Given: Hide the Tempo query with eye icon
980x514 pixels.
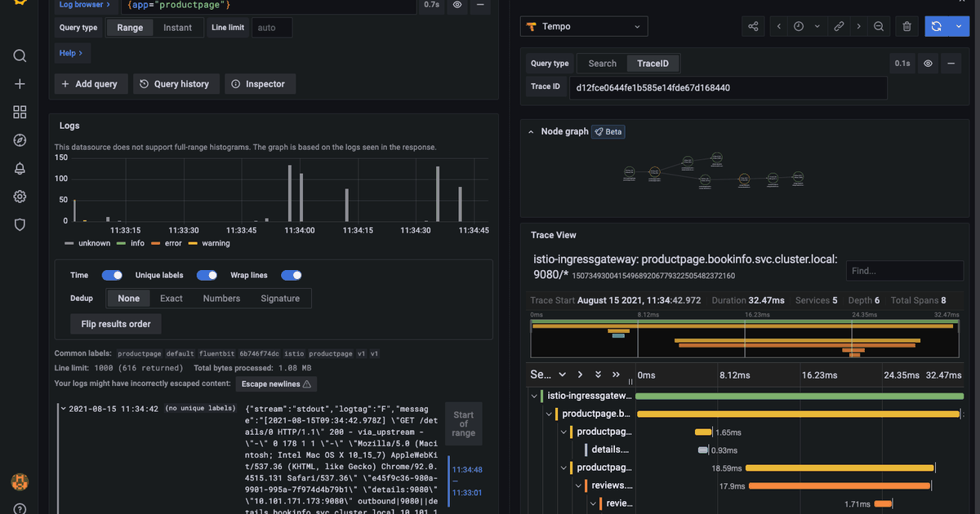Looking at the screenshot, I should tap(928, 63).
